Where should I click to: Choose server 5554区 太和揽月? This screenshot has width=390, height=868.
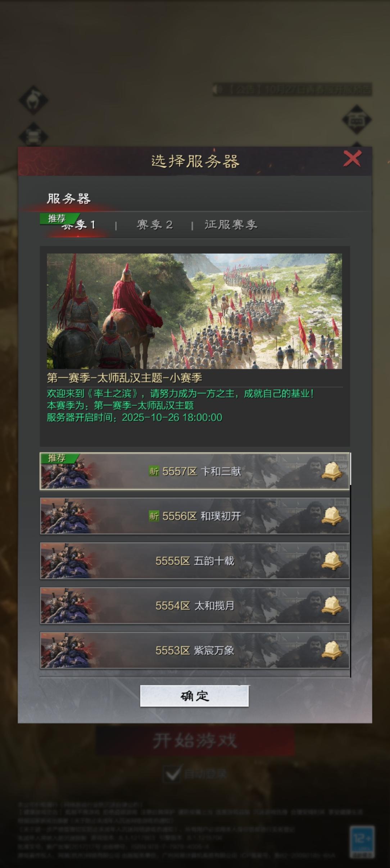click(195, 606)
